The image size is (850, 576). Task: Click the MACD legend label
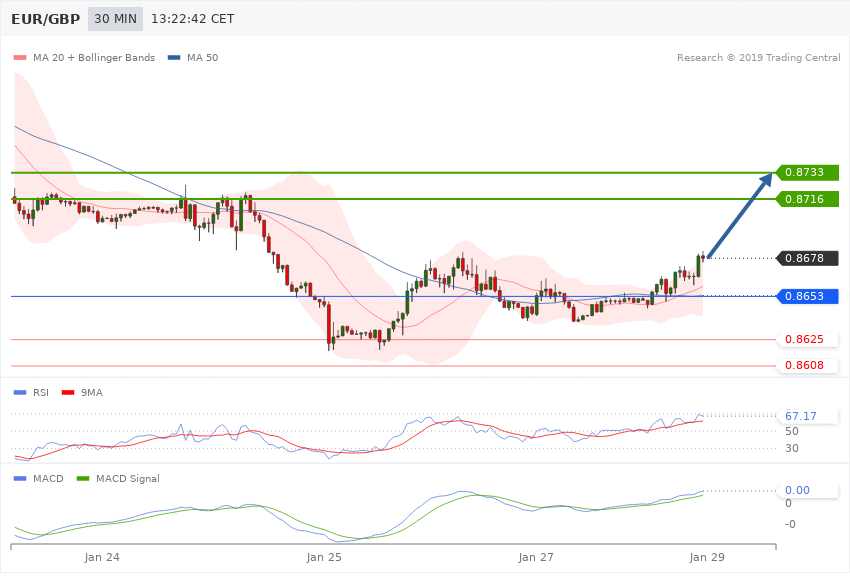[48, 478]
